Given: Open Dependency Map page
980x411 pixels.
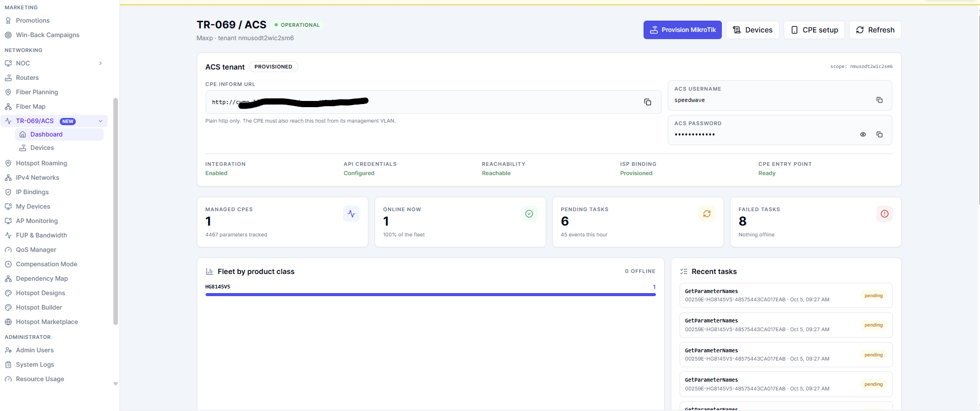Looking at the screenshot, I should click(42, 279).
